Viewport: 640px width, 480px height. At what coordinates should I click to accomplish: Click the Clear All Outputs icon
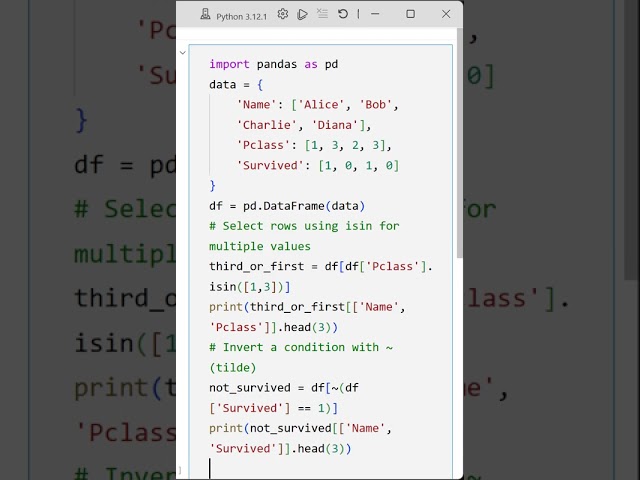point(322,14)
